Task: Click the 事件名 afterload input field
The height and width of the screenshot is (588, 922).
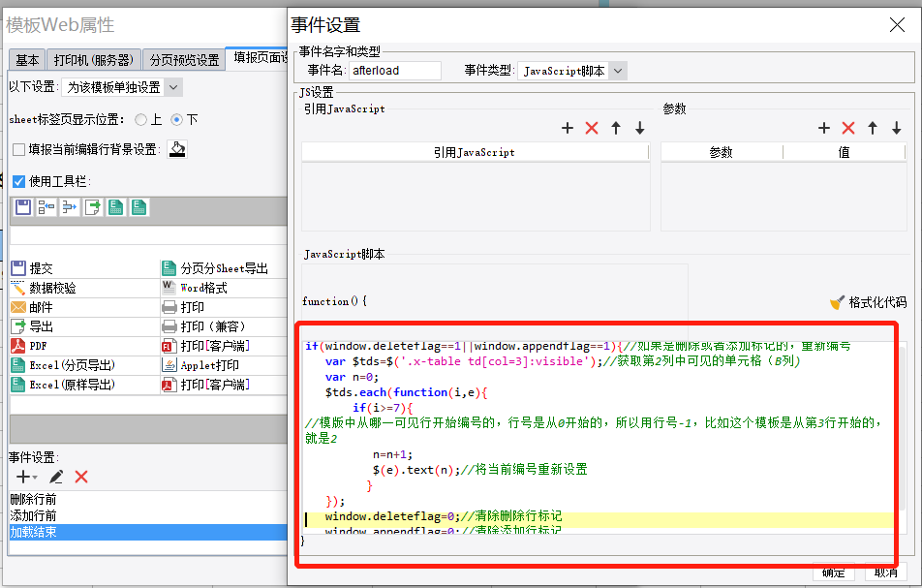Action: click(394, 71)
